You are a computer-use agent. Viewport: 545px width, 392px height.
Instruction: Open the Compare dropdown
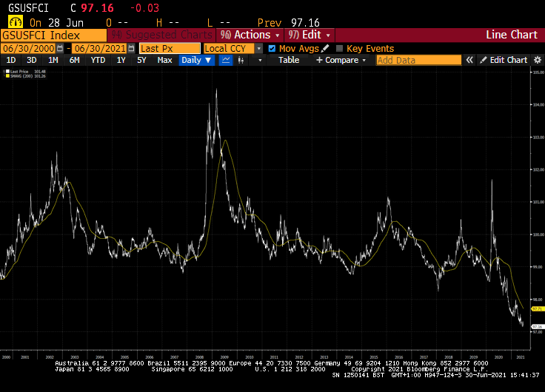(341, 60)
